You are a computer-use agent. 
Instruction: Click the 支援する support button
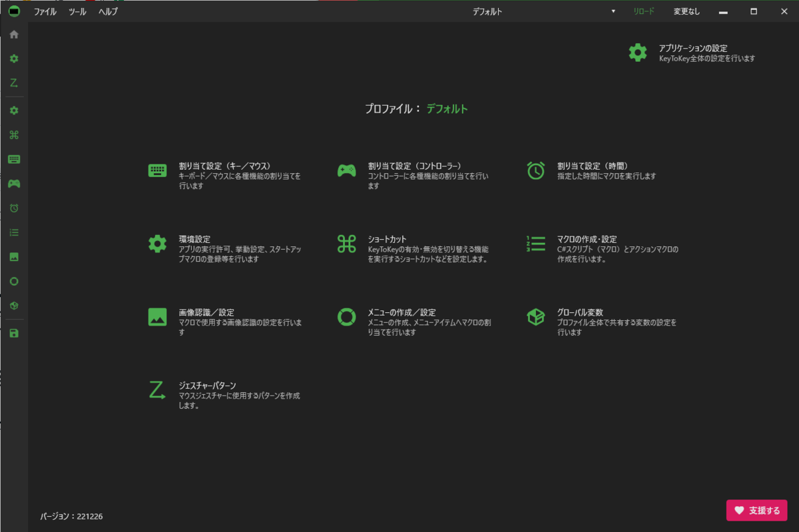click(x=757, y=511)
